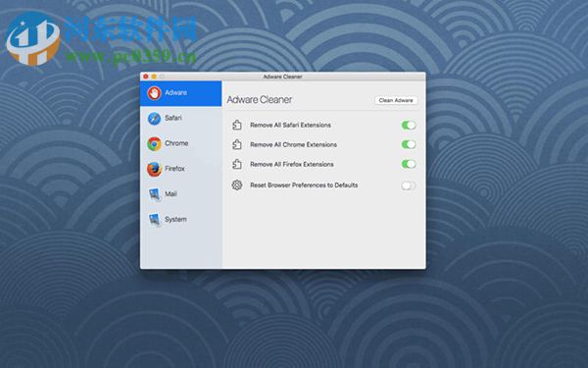Switch to the Safari section label
Screen dimensions: 588x368
[x=173, y=118]
